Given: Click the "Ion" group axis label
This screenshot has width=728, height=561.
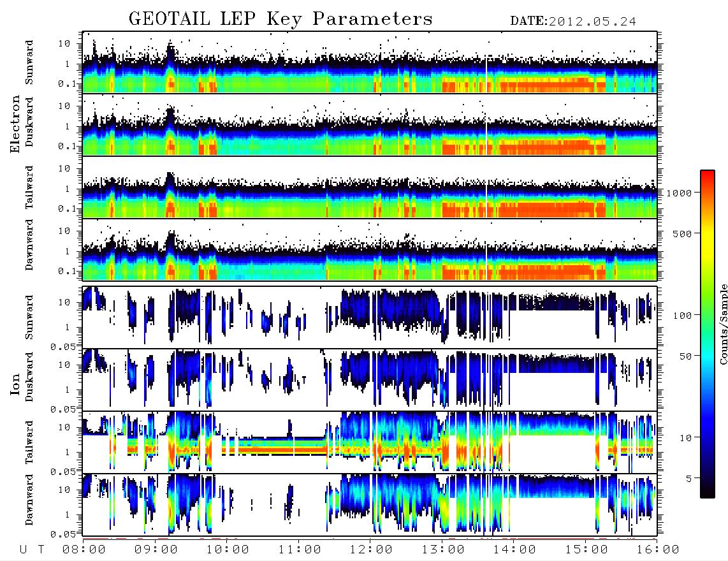Looking at the screenshot, I should coord(15,384).
